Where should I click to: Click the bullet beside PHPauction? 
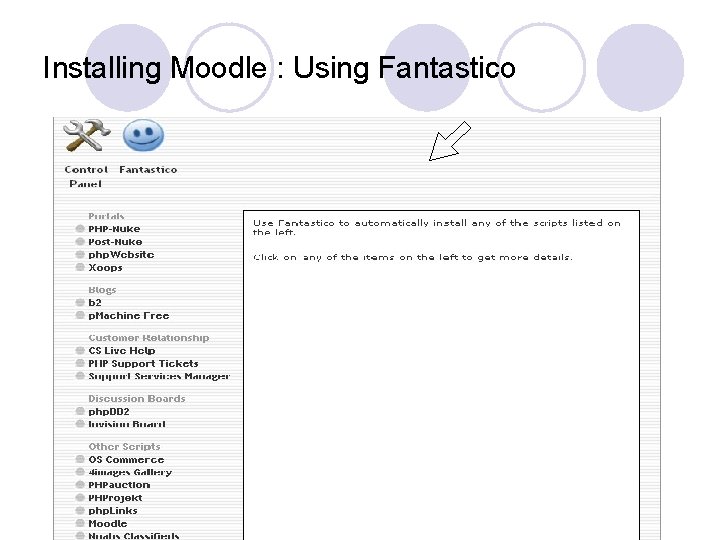[x=80, y=484]
